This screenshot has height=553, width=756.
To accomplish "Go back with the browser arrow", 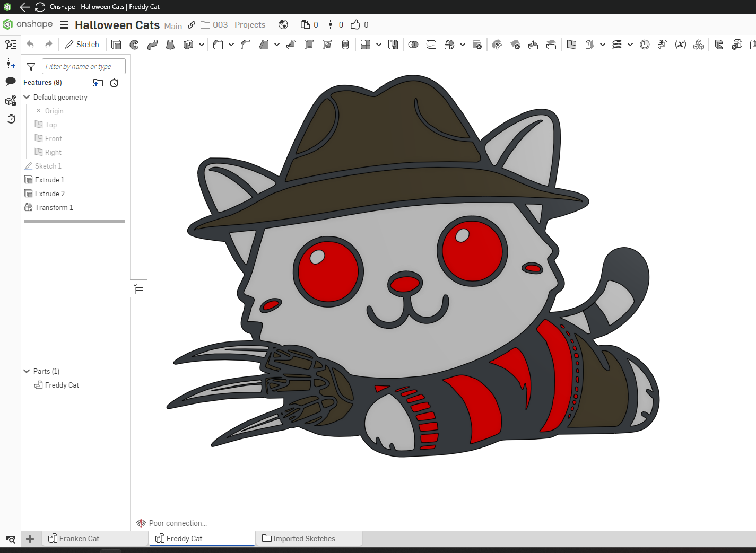I will 24,7.
